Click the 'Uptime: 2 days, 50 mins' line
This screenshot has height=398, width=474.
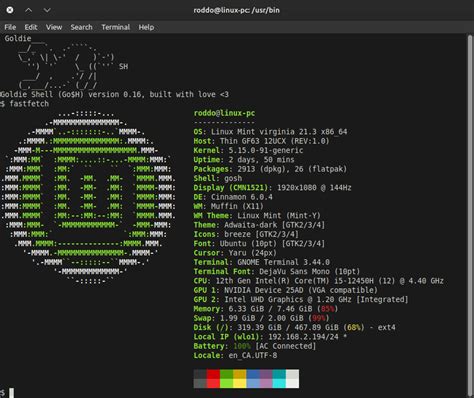(244, 160)
